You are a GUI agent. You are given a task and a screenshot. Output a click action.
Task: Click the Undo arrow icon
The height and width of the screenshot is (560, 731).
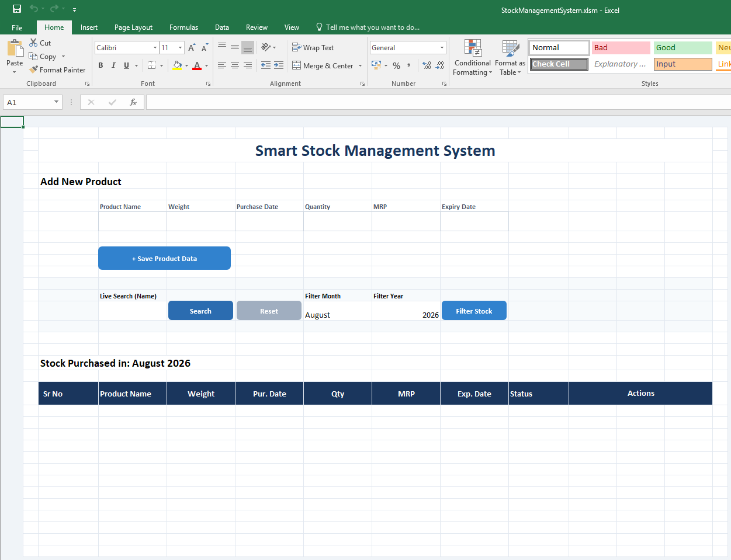pos(34,9)
